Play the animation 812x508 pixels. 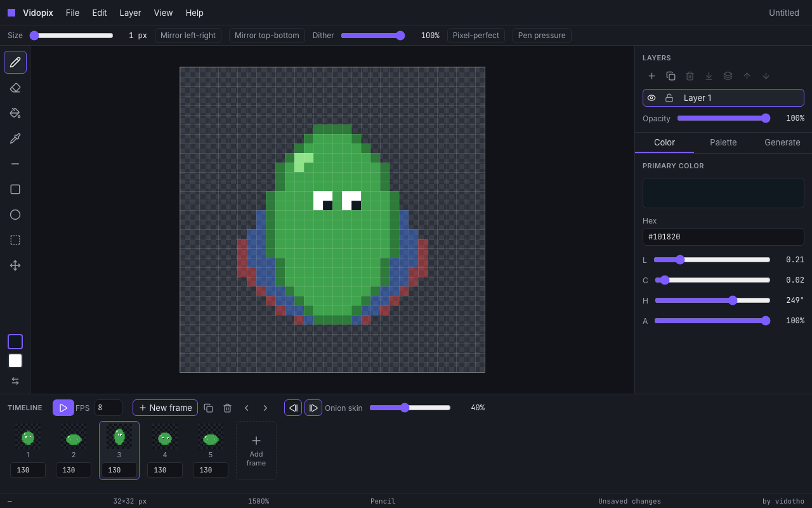coord(63,408)
